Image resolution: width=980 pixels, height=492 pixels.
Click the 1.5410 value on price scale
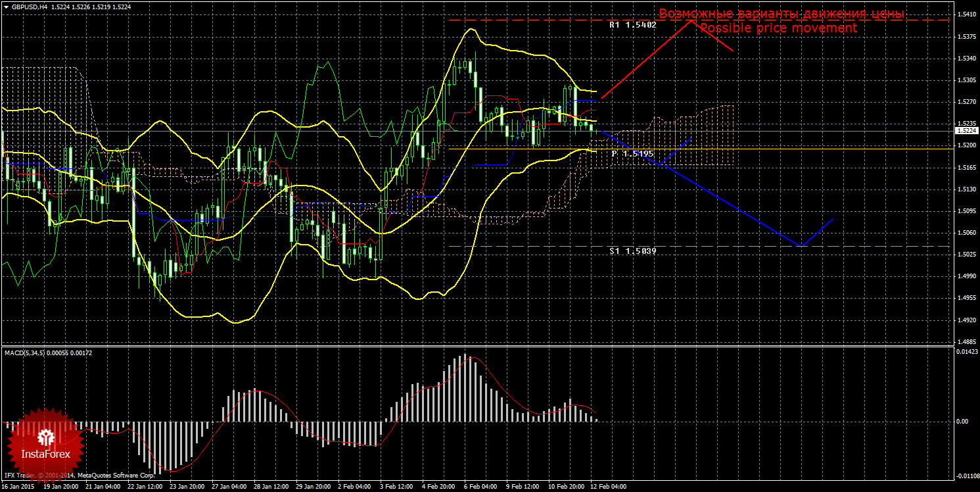click(965, 14)
